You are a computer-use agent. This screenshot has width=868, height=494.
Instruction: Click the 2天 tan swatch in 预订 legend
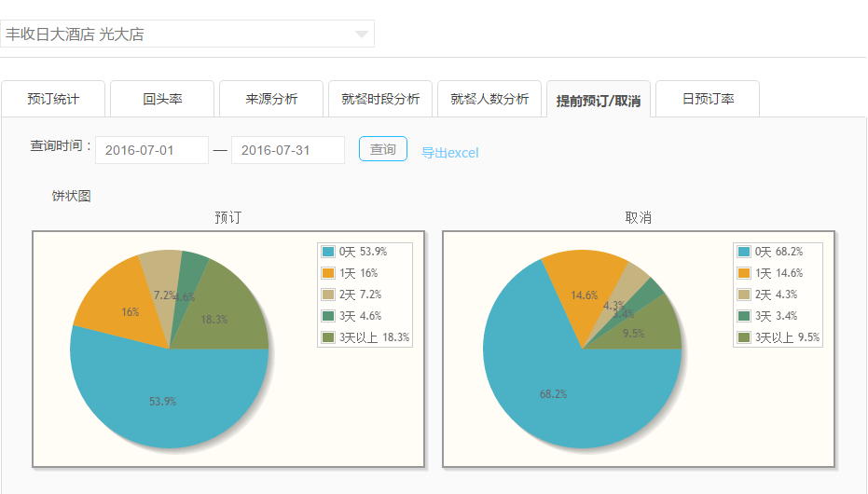(328, 295)
